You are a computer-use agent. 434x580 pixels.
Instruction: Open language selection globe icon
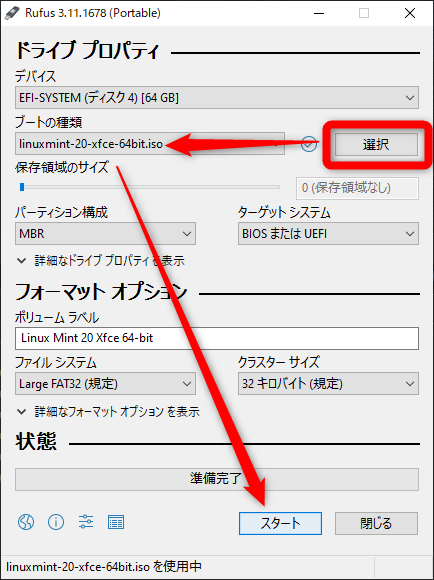[26, 522]
